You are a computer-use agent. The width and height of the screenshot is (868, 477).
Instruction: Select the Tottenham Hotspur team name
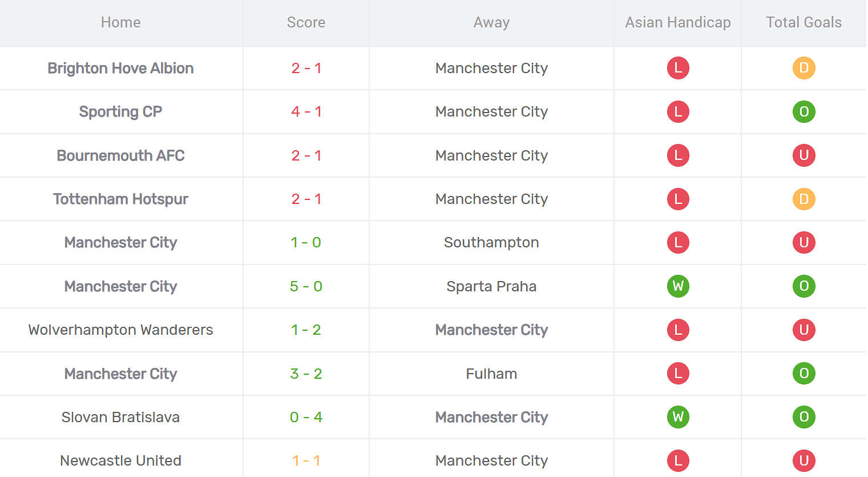[120, 199]
